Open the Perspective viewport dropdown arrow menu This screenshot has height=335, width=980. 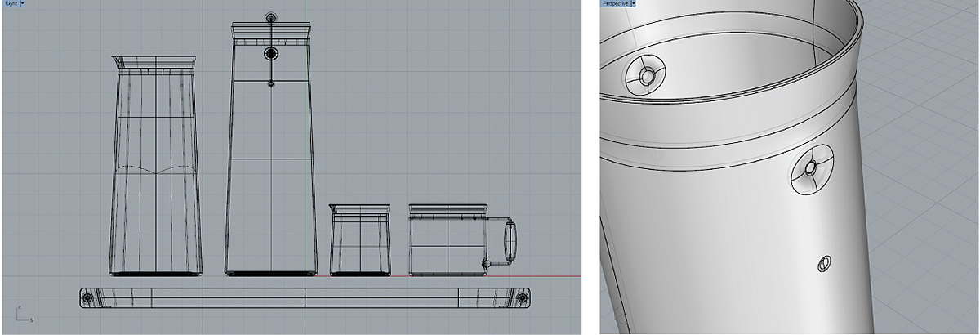pos(633,4)
